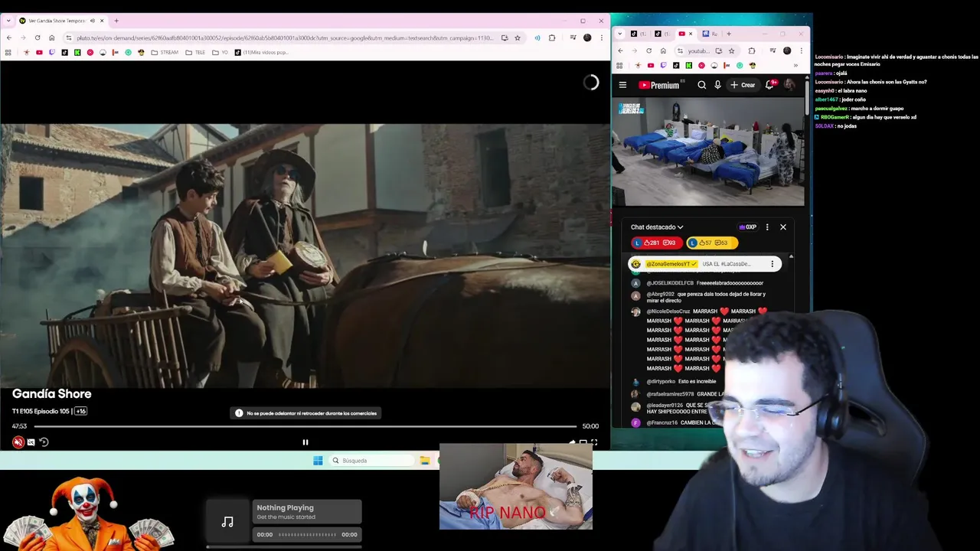980x551 pixels.
Task: Open Kick bookmark in Pluto window
Action: pyautogui.click(x=77, y=52)
